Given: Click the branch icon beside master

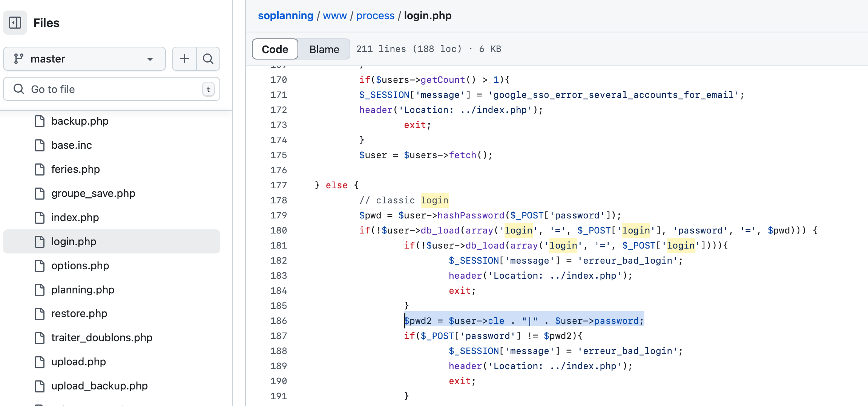Looking at the screenshot, I should (x=18, y=59).
